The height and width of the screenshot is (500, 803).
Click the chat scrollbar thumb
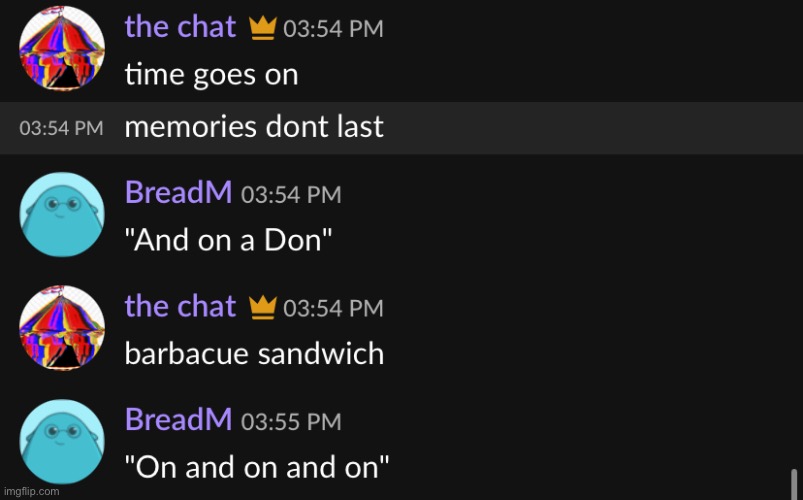tap(794, 481)
